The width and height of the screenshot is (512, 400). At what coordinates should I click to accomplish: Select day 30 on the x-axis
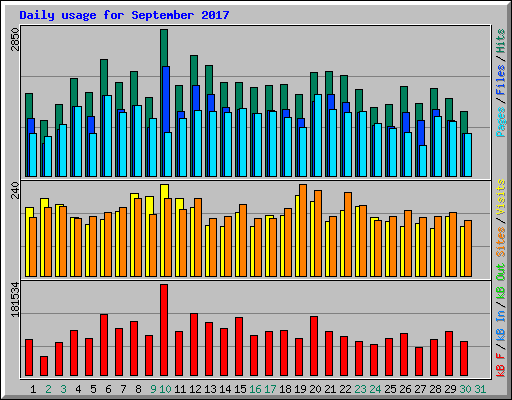coord(465,389)
